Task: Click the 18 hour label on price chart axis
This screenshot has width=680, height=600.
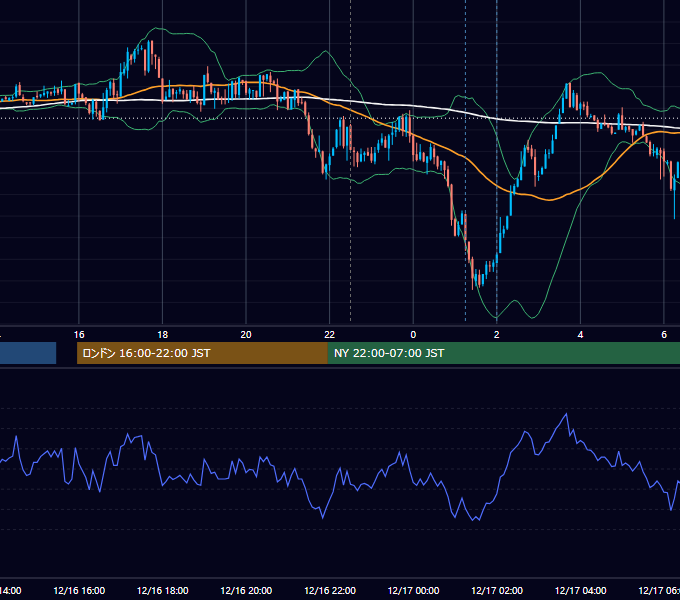Action: click(163, 335)
